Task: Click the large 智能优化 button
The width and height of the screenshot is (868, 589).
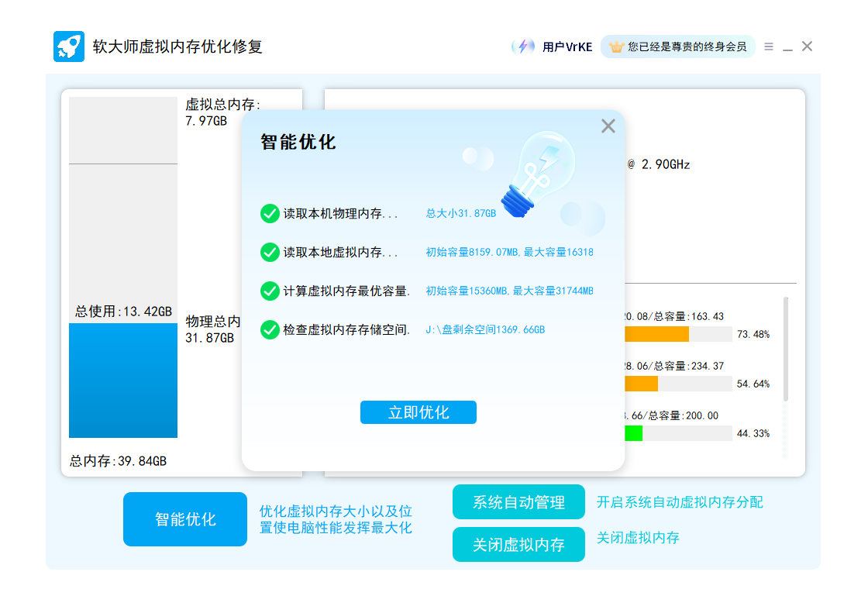Action: 184,519
